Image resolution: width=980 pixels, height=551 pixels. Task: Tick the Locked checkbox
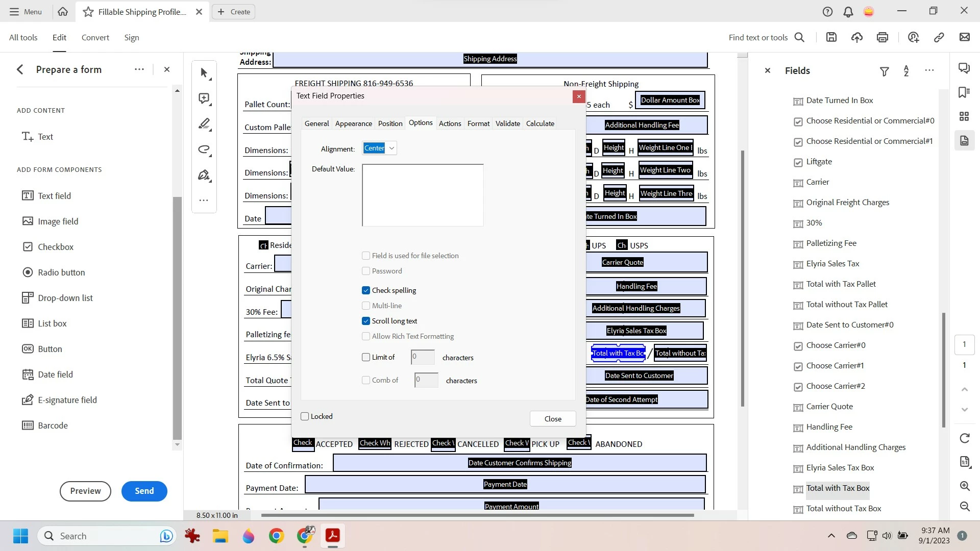(x=305, y=416)
